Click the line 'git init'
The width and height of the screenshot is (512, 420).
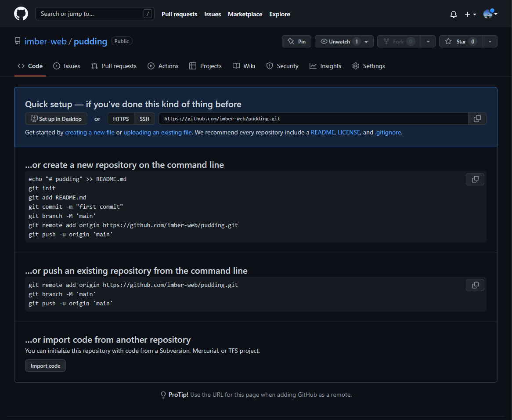click(x=42, y=188)
